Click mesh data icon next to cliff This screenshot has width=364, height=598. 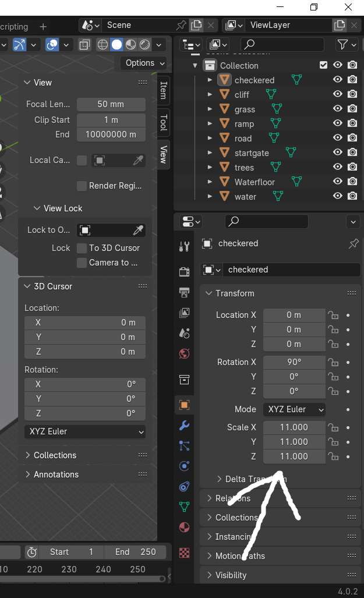coord(271,94)
